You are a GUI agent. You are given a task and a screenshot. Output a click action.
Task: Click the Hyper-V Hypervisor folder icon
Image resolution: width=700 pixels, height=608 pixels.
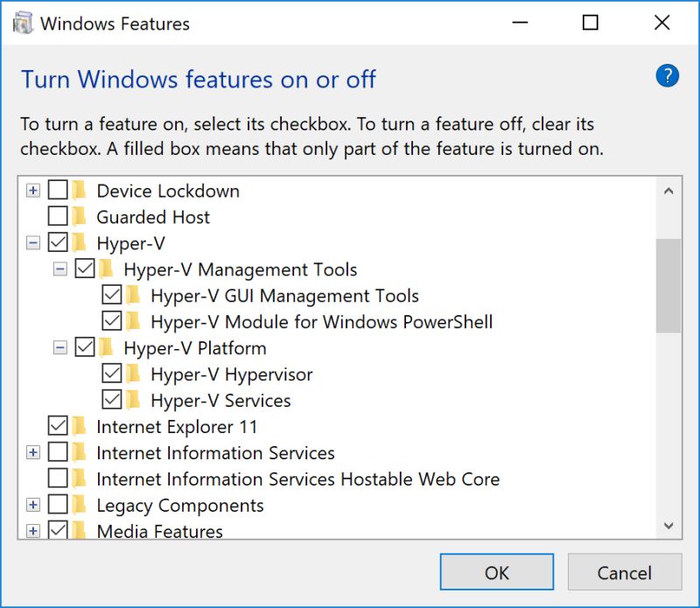point(131,374)
